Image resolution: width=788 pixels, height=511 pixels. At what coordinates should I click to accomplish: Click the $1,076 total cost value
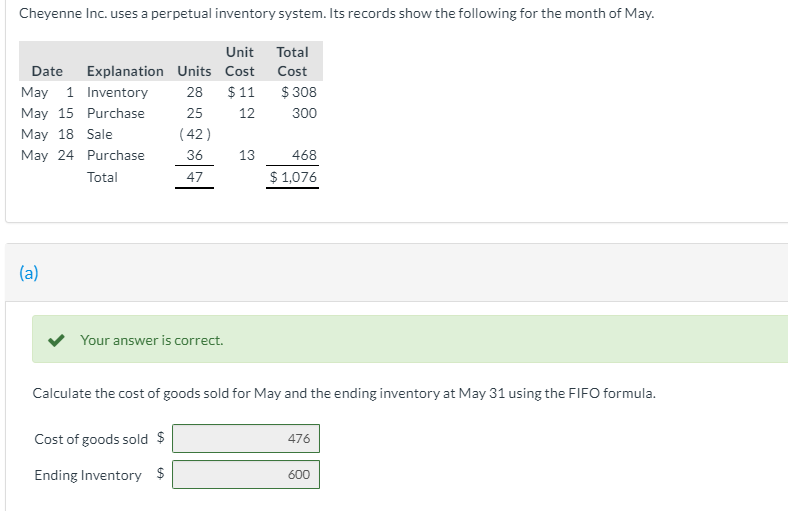click(x=294, y=177)
